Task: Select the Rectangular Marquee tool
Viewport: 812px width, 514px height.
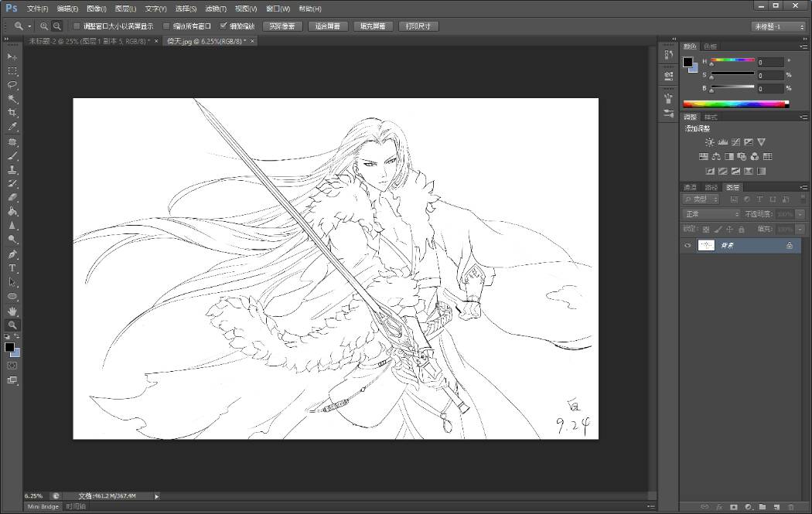Action: (x=12, y=70)
